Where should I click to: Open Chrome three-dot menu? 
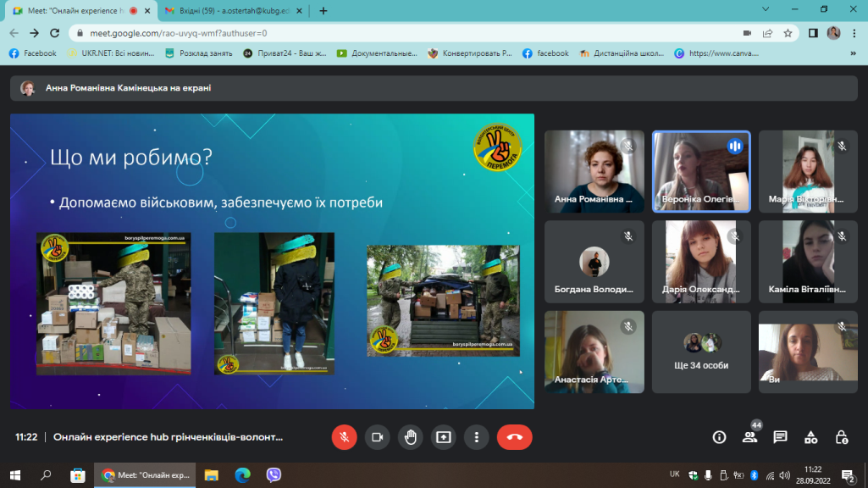pos(855,33)
